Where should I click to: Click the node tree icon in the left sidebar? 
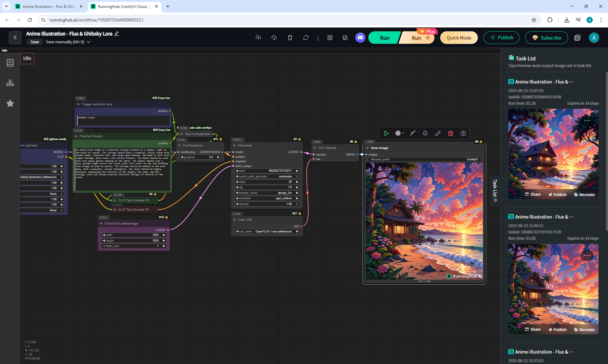point(10,83)
